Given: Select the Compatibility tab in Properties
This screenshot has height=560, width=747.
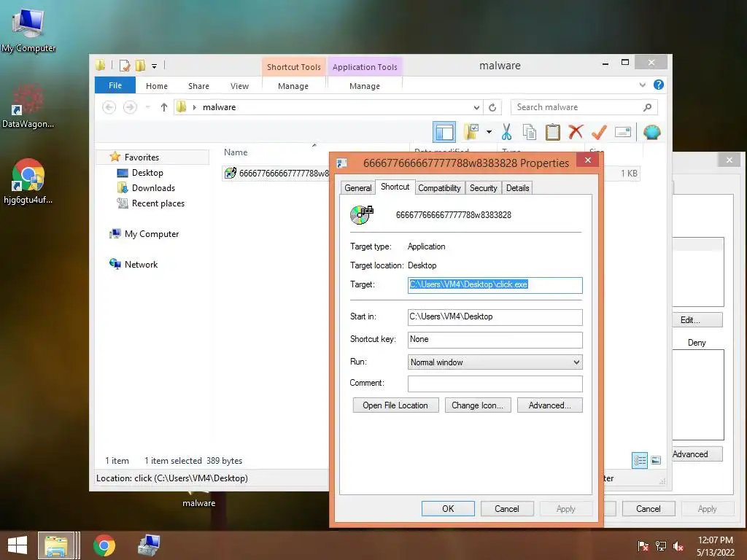Looking at the screenshot, I should pos(439,187).
